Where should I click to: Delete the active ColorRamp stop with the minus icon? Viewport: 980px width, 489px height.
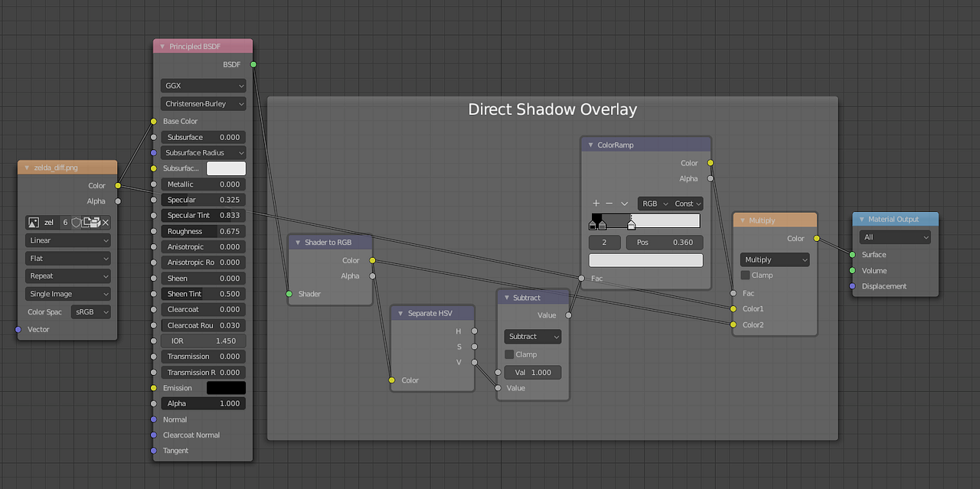coord(609,204)
